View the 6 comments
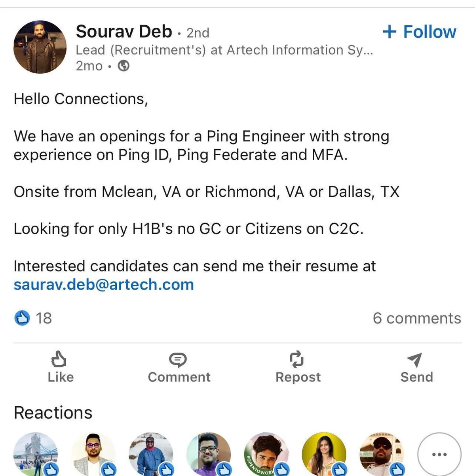475x476 pixels. 417,318
